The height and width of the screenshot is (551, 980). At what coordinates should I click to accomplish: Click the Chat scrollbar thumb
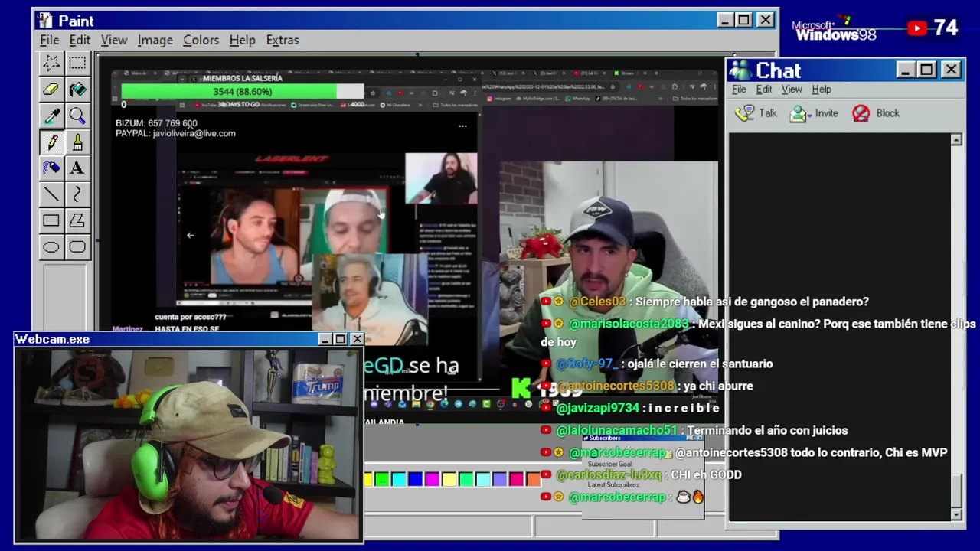pyautogui.click(x=956, y=491)
